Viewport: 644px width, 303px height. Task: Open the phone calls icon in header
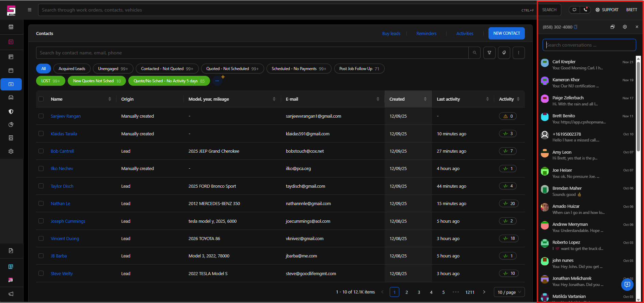coord(585,10)
